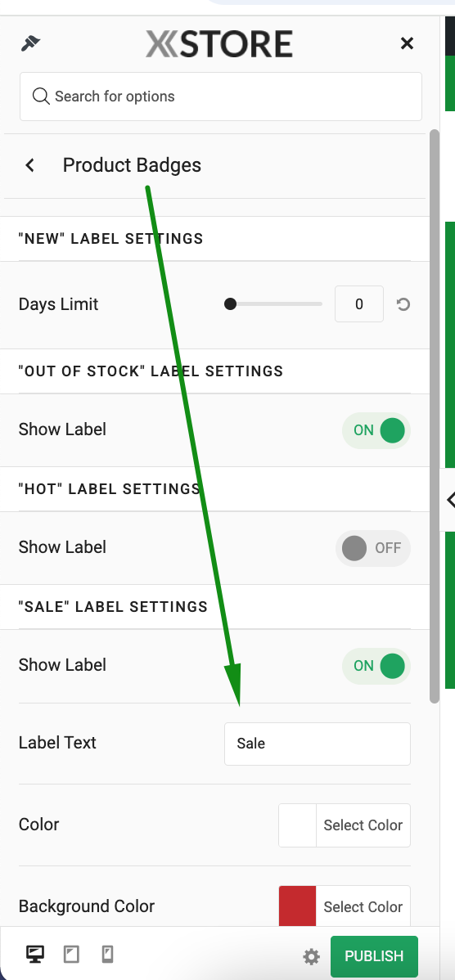Image resolution: width=455 pixels, height=980 pixels.
Task: Reset the Days Limit value
Action: pos(403,304)
